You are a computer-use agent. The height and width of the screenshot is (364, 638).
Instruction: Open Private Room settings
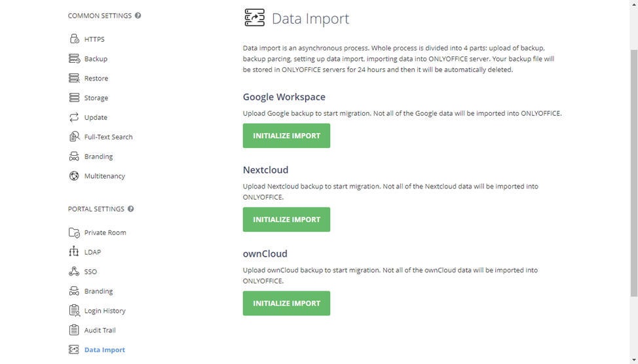(105, 232)
